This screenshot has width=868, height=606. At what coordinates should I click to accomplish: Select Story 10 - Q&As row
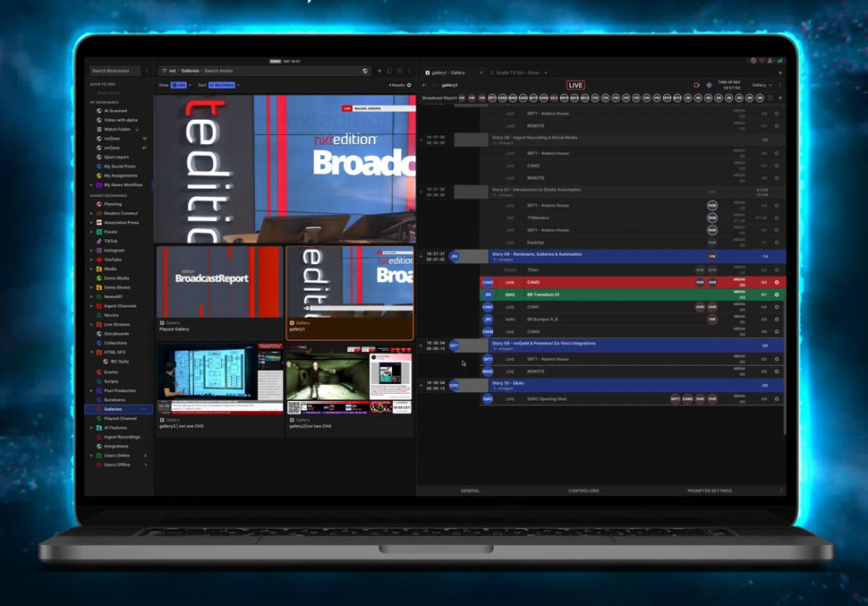636,385
